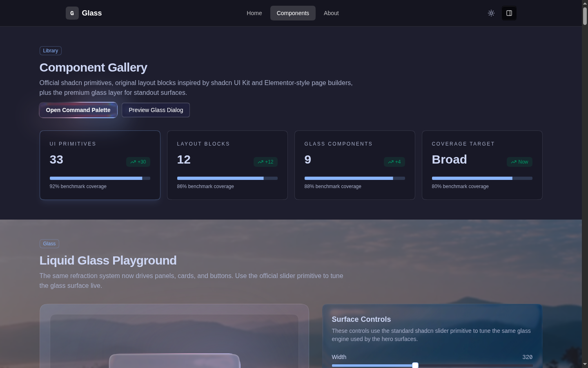
Task: Open the About nav item
Action: (331, 13)
